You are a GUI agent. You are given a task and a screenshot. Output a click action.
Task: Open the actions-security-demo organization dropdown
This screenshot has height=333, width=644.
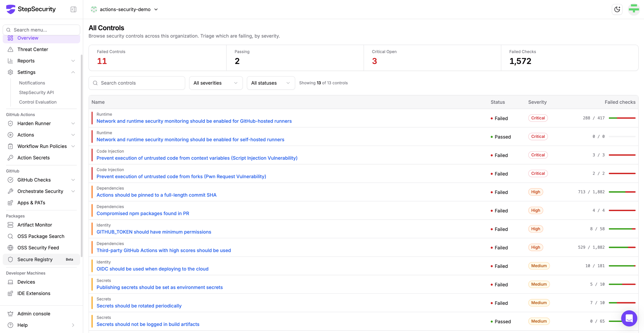tap(125, 9)
